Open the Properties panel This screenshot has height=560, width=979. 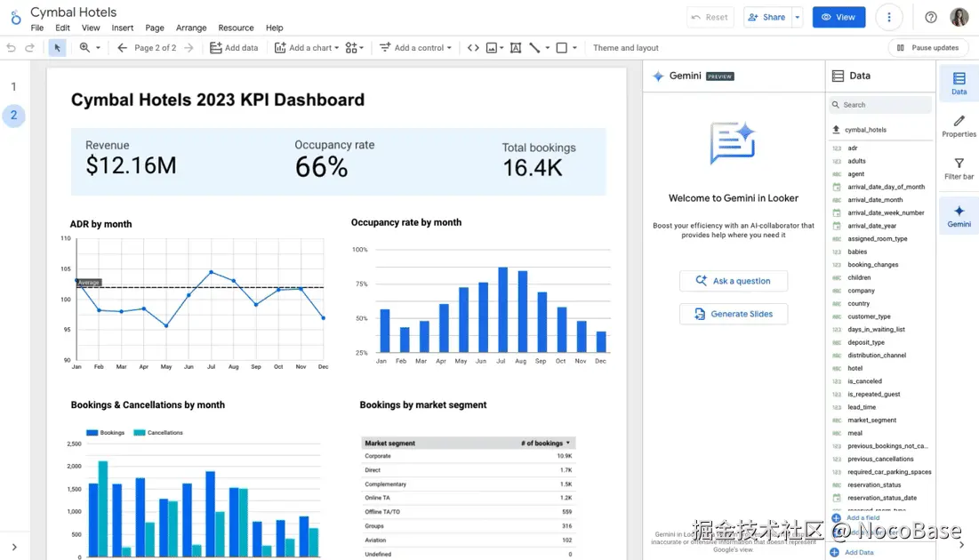[x=959, y=127]
